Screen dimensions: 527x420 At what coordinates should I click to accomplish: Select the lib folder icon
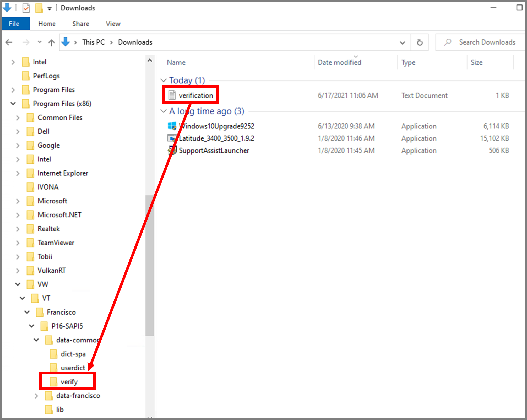(x=49, y=410)
